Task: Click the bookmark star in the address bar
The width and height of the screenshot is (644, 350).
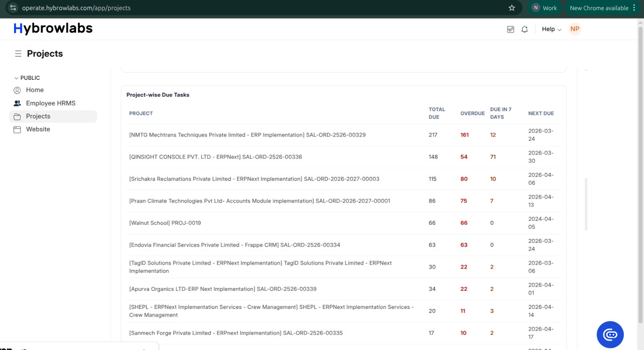Action: [x=512, y=8]
